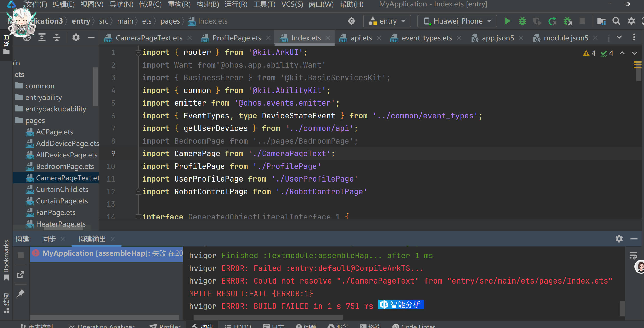Open project panel options gear
Image resolution: width=644 pixels, height=328 pixels.
[76, 38]
